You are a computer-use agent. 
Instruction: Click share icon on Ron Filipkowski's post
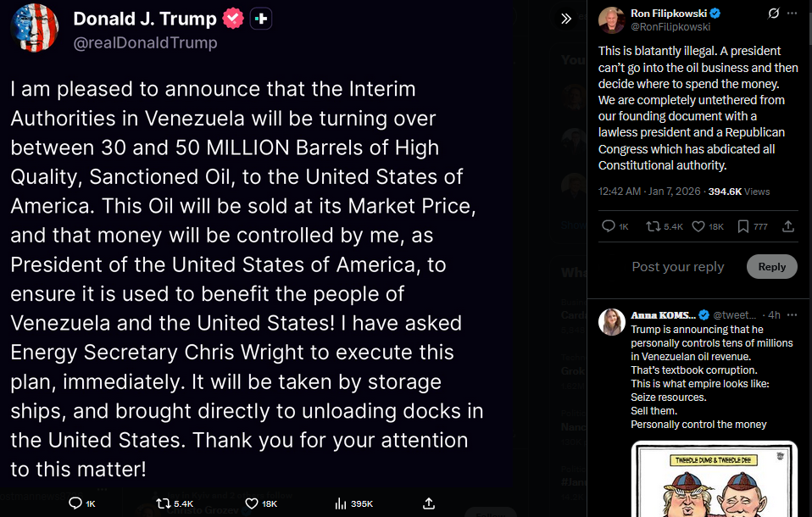click(788, 226)
